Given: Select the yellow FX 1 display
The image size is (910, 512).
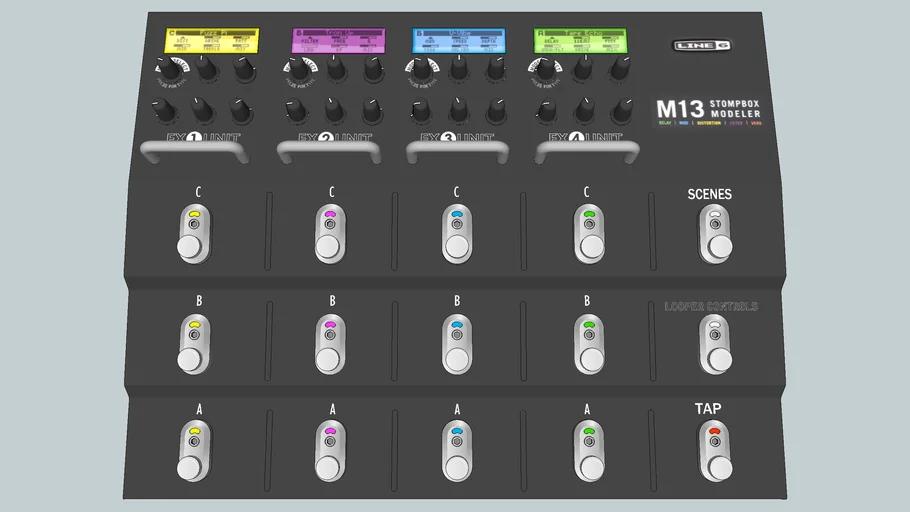Looking at the screenshot, I should tap(212, 41).
